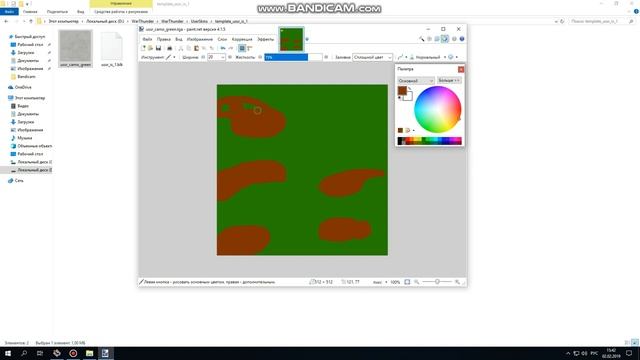640x360 pixels.
Task: Toggle the rulers icon in paint.net toolbar
Action: 249,48
